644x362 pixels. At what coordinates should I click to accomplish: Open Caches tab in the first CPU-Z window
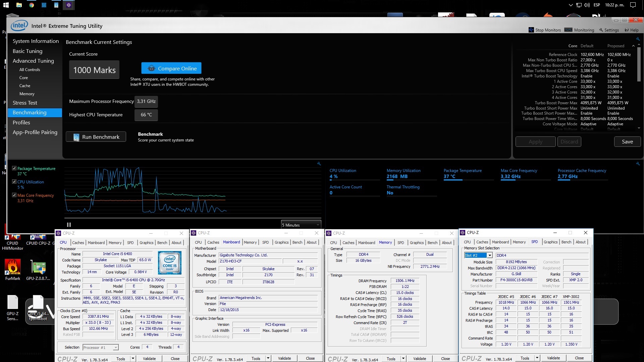78,243
